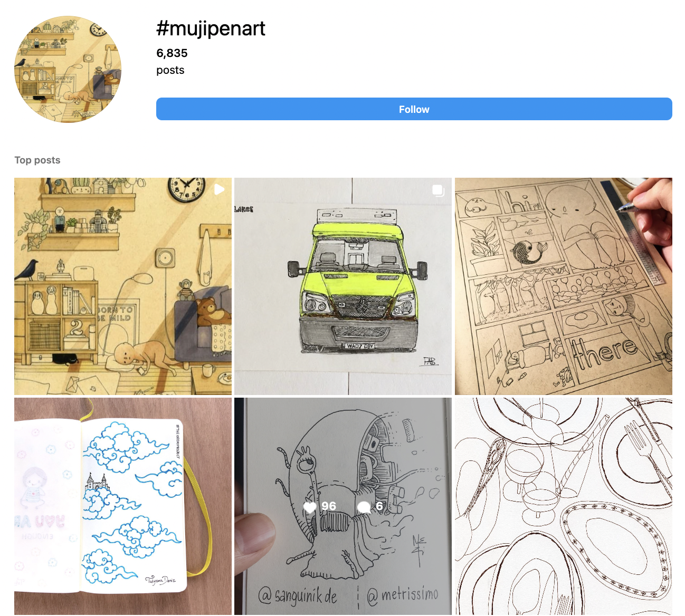Click the @metrissimo handwriting in snail post
Screen dimensions: 685x616
tap(403, 595)
